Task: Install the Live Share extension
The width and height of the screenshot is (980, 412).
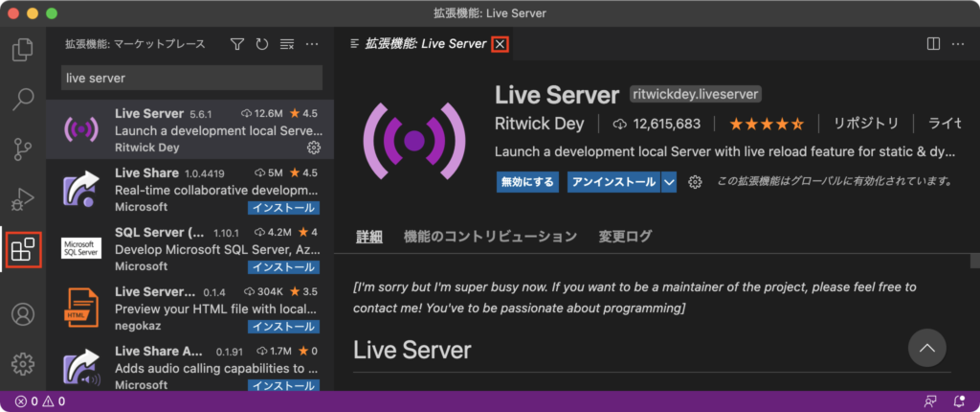Action: (283, 207)
